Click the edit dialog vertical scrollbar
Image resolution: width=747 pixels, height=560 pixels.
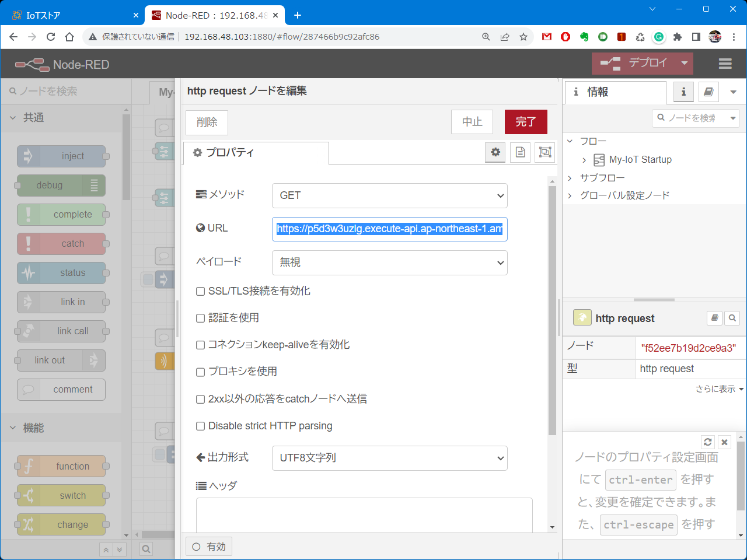(552, 310)
